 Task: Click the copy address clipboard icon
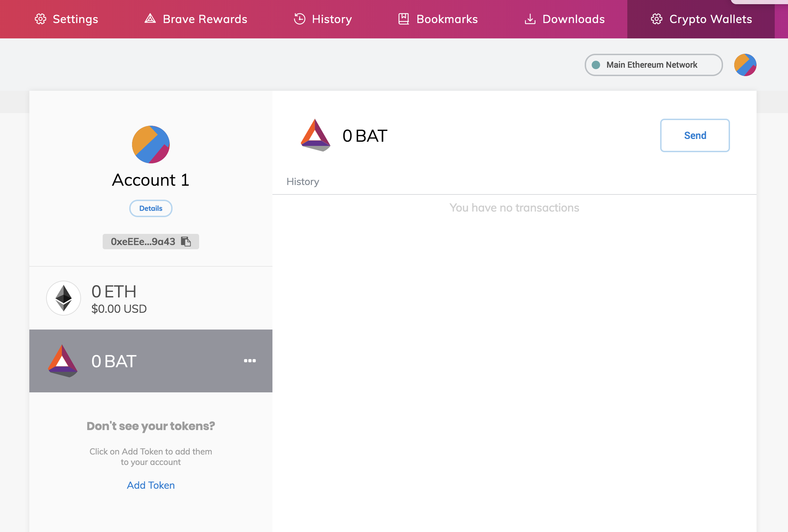(186, 242)
